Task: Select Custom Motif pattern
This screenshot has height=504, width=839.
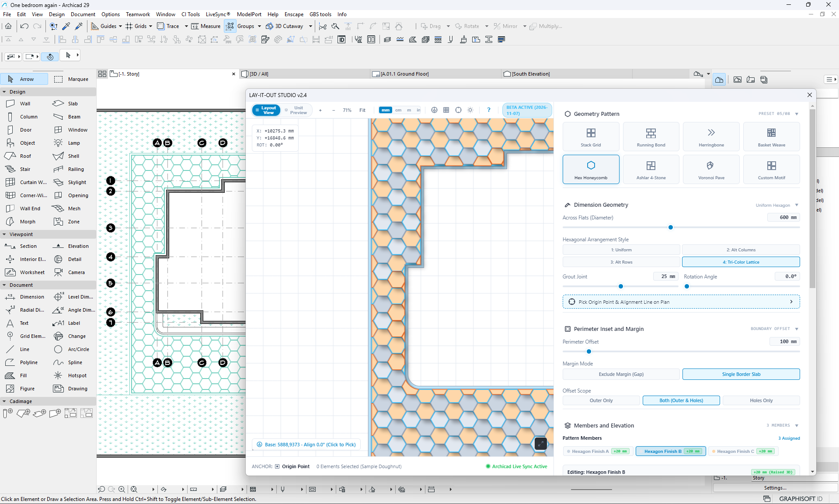Action: (772, 170)
